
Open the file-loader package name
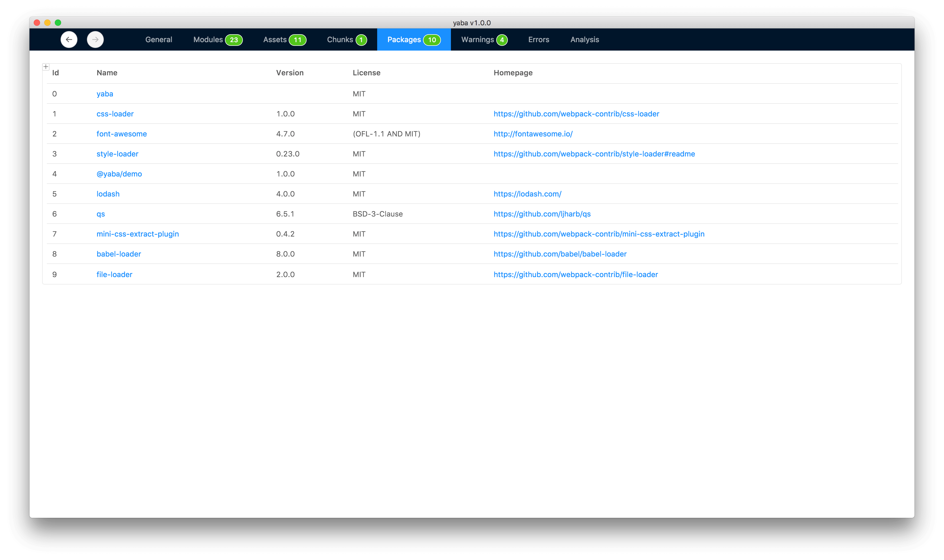(x=114, y=274)
